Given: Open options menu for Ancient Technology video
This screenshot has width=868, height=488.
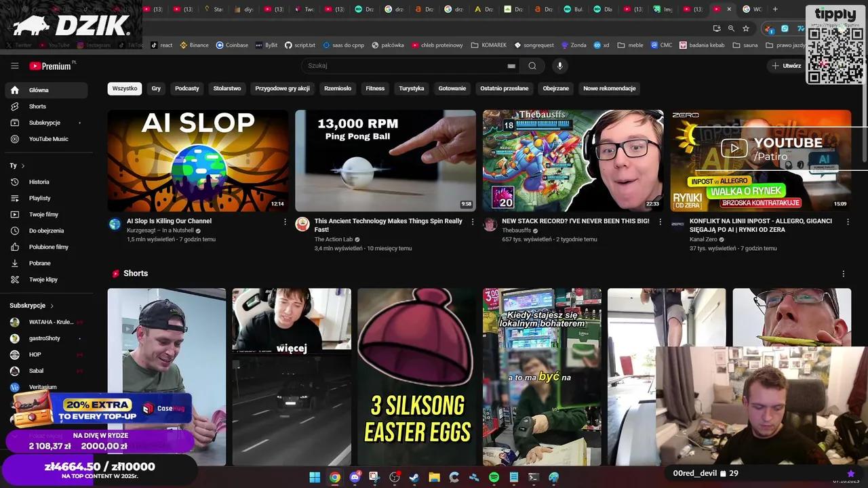Looking at the screenshot, I should [x=473, y=222].
